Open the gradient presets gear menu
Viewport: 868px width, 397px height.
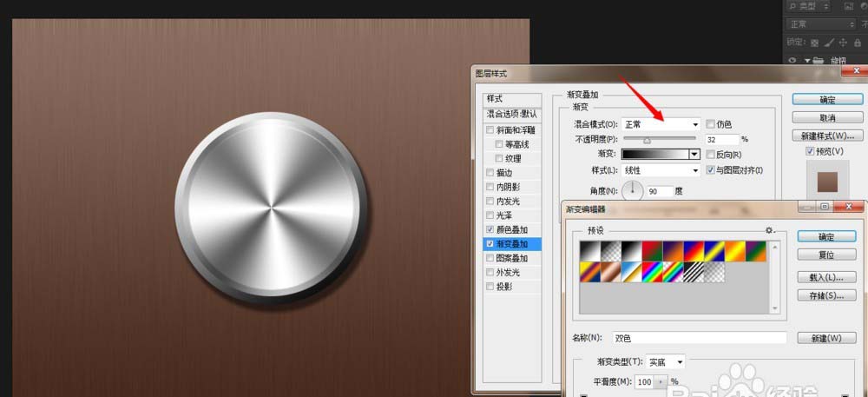click(x=768, y=230)
